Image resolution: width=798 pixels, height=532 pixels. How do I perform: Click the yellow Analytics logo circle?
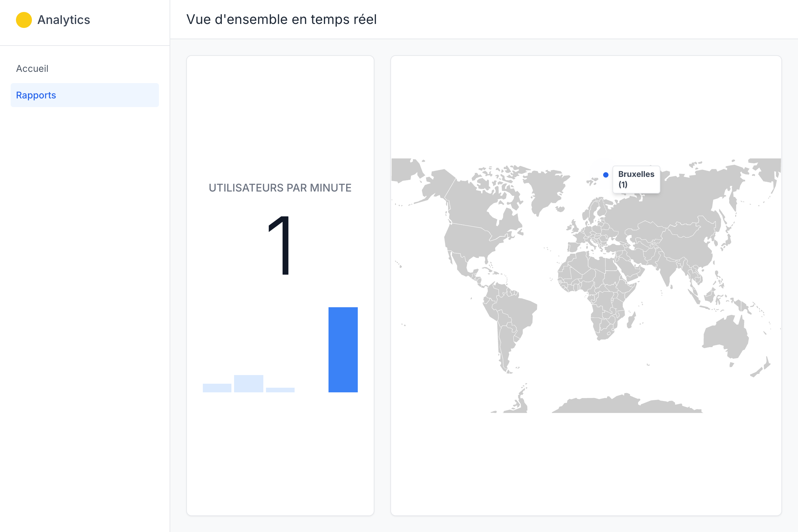coord(24,20)
